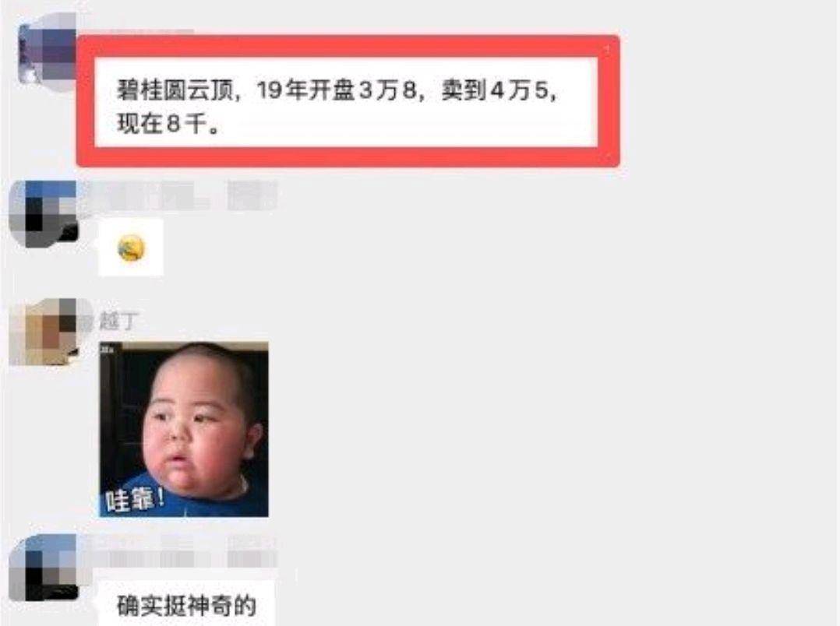Image resolution: width=840 pixels, height=626 pixels.
Task: Open the 碧桂园云顶 price message bubble
Action: click(346, 102)
